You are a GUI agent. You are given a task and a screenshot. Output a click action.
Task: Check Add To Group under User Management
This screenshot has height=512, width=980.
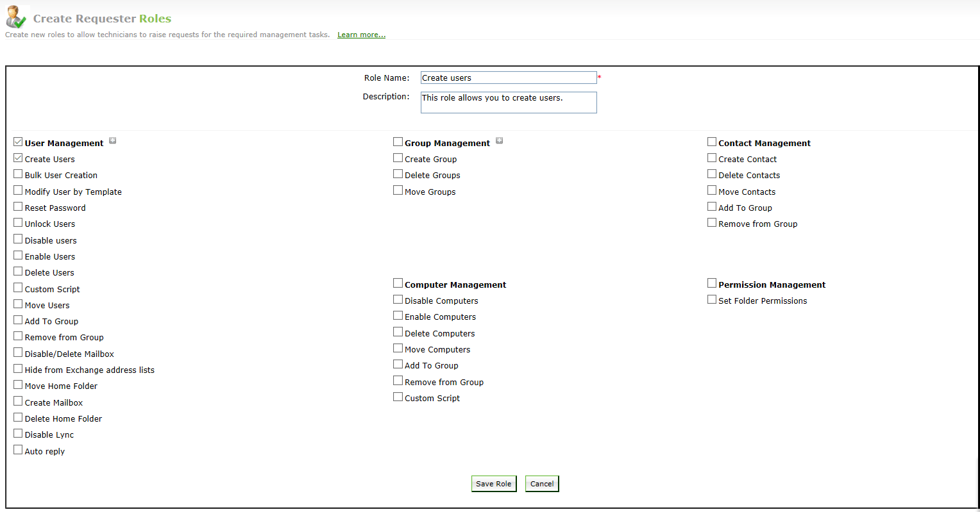(x=18, y=320)
